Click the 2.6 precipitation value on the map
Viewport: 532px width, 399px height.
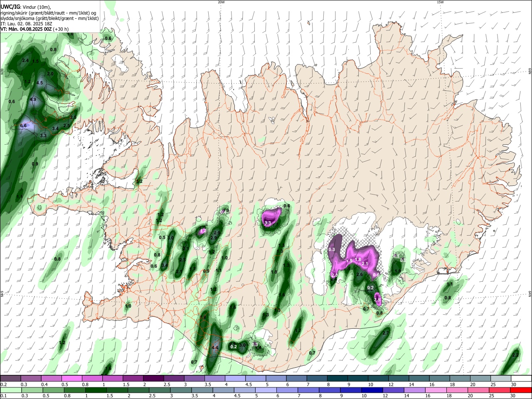tap(360, 274)
